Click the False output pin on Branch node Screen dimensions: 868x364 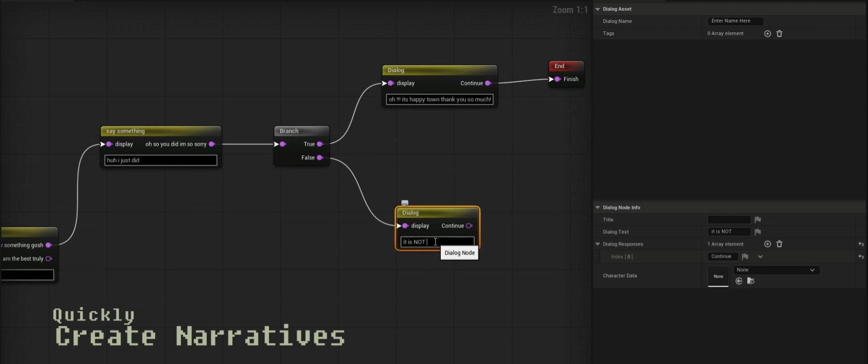pos(320,158)
